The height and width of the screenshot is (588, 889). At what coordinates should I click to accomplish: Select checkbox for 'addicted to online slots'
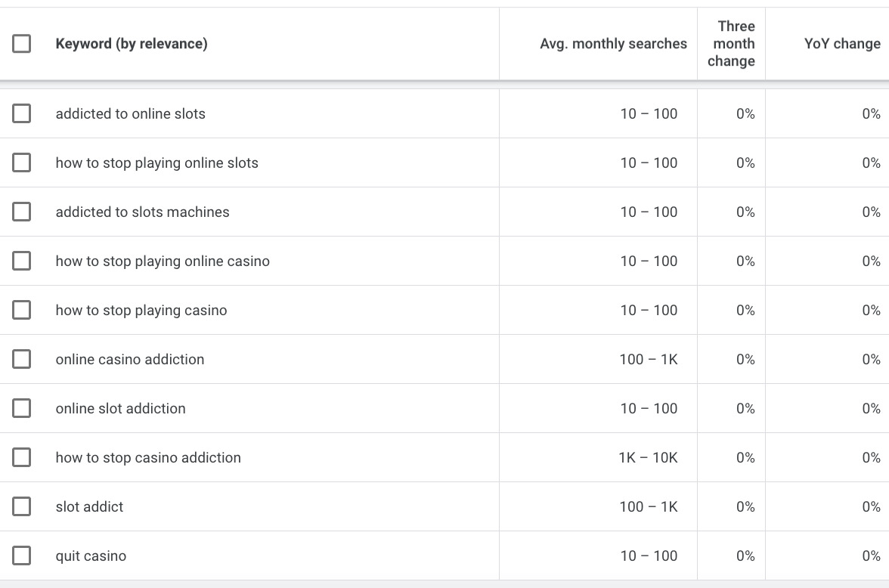[x=22, y=113]
